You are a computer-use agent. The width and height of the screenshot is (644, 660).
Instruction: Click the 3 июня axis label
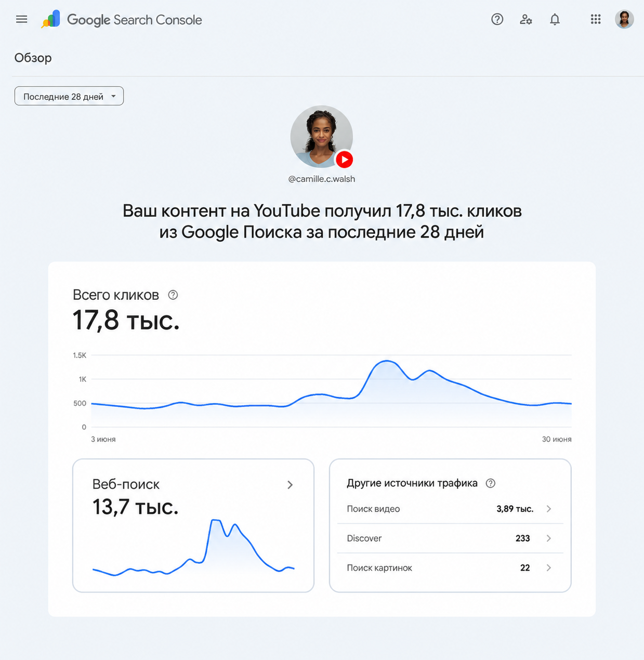pos(103,439)
